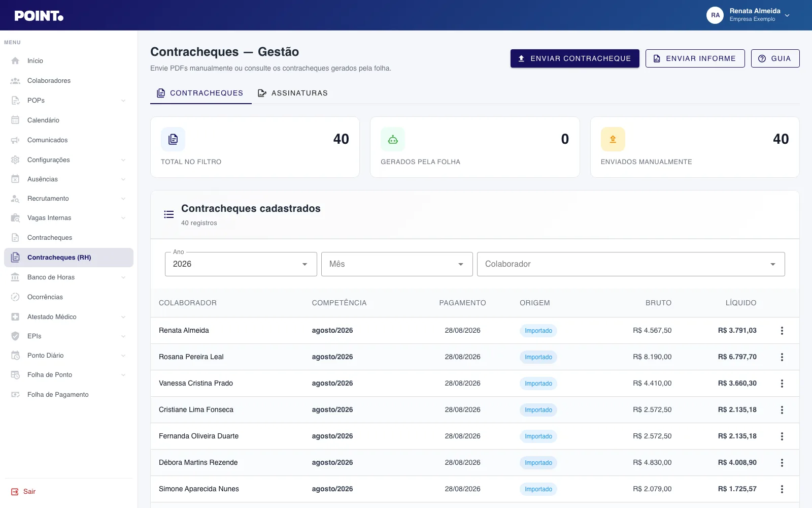This screenshot has height=508, width=812.
Task: Click the Enviar Contracheque button
Action: (574, 58)
